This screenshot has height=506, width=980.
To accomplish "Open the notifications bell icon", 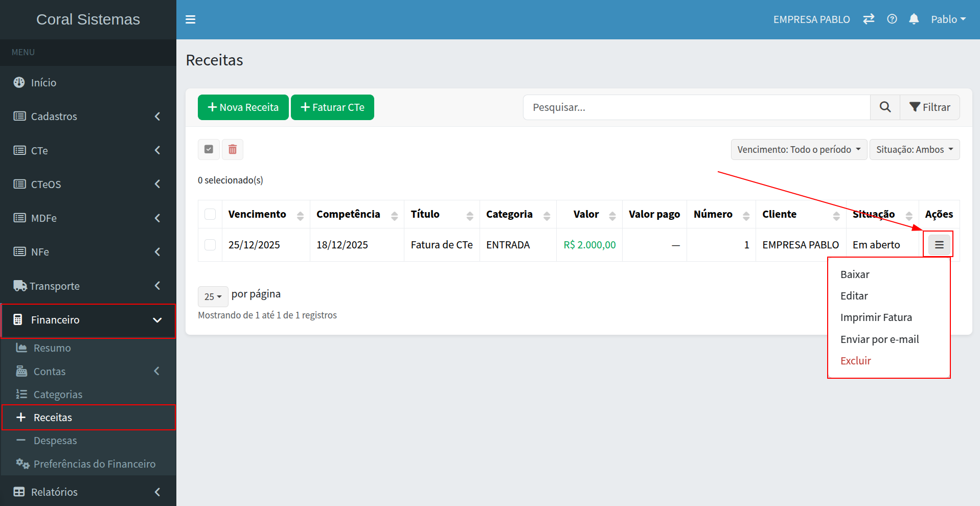I will [914, 19].
